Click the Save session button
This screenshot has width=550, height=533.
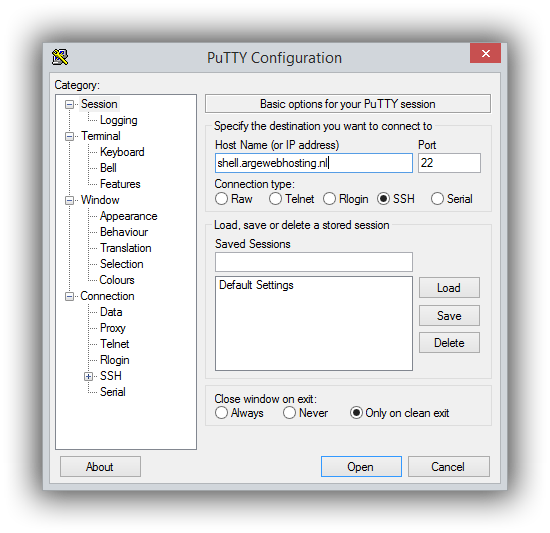click(449, 316)
